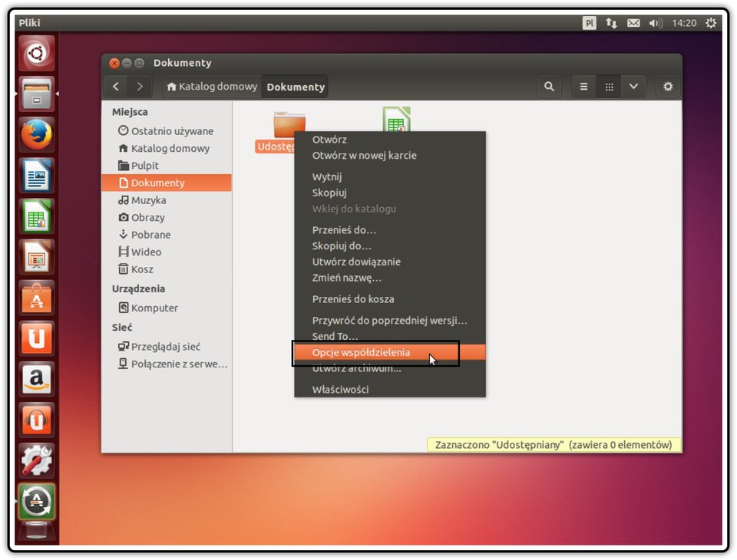The width and height of the screenshot is (737, 560).
Task: Select the Udostępniany folder icon
Action: tap(289, 124)
